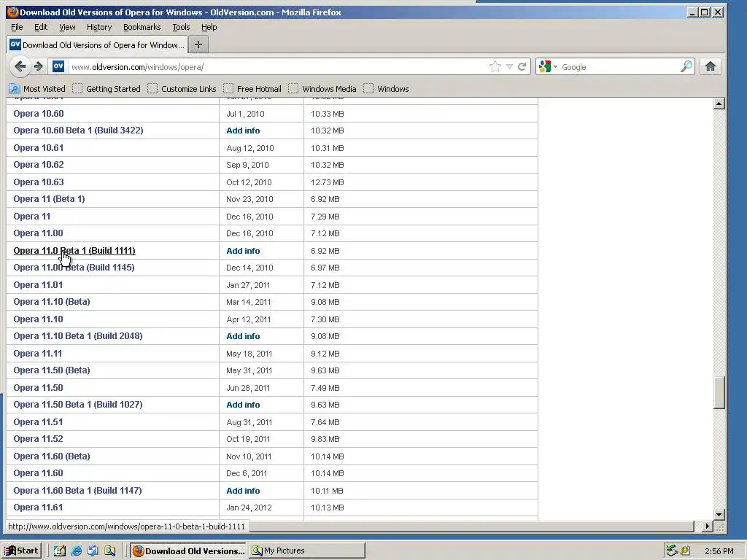
Task: Open a new tab with the plus button
Action: tap(198, 44)
